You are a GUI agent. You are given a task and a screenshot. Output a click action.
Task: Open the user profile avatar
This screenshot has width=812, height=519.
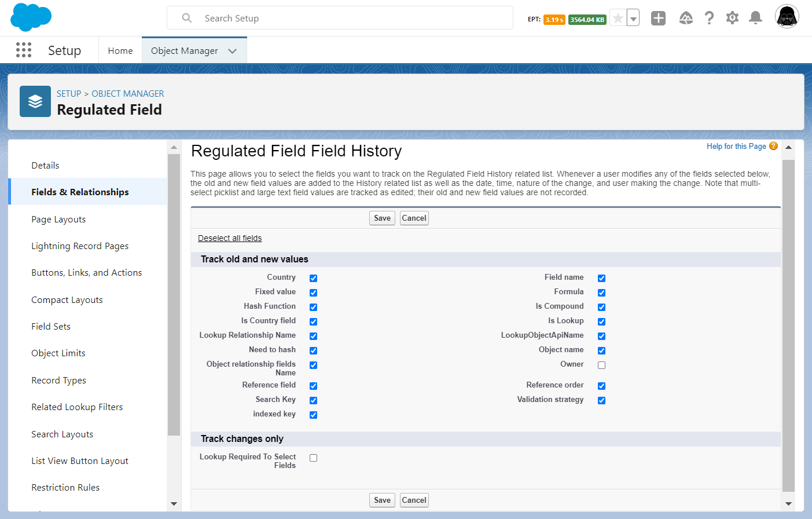[x=787, y=17]
